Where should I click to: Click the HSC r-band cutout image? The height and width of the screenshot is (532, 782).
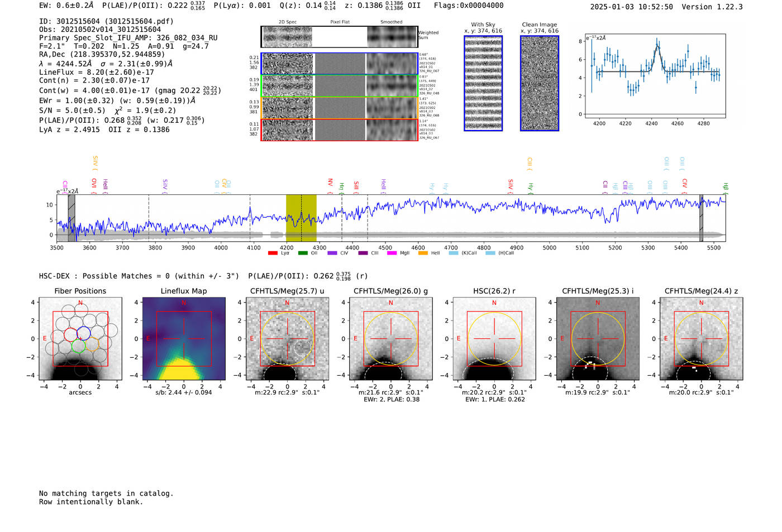(494, 338)
